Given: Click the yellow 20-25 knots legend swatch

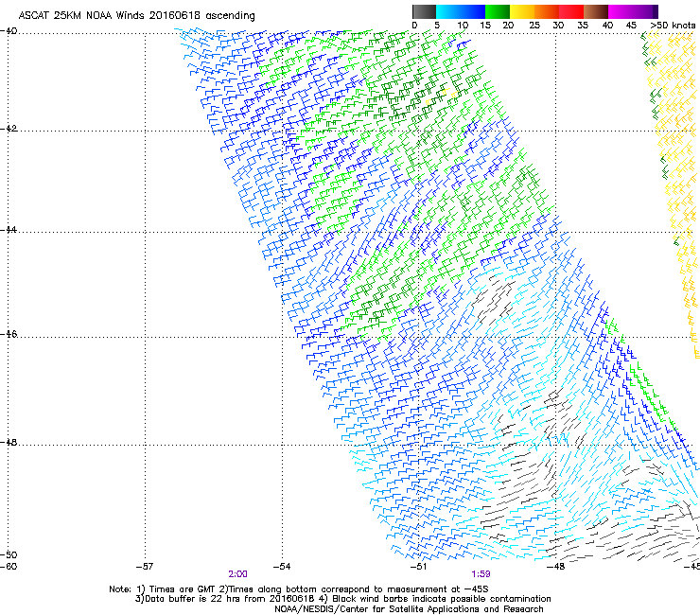Looking at the screenshot, I should point(522,11).
